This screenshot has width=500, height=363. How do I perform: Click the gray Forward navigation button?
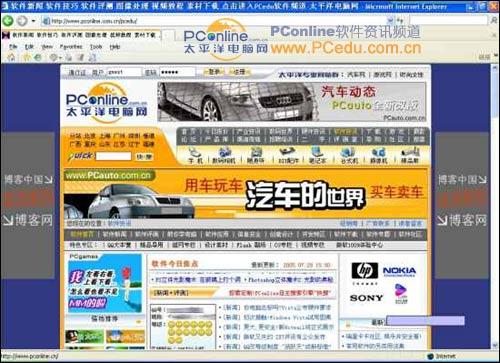click(22, 21)
